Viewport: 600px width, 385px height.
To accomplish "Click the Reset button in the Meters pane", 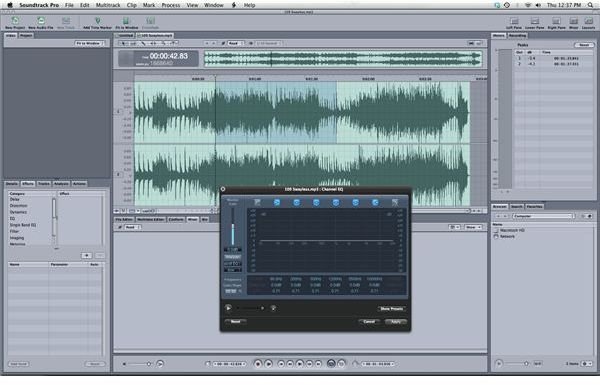I will point(584,45).
